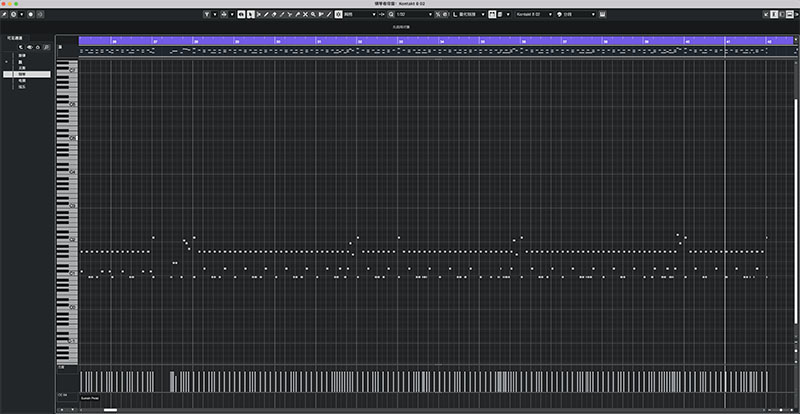Click the moon-shaped icon in left panel
Image resolution: width=800 pixels, height=414 pixels.
tap(21, 47)
